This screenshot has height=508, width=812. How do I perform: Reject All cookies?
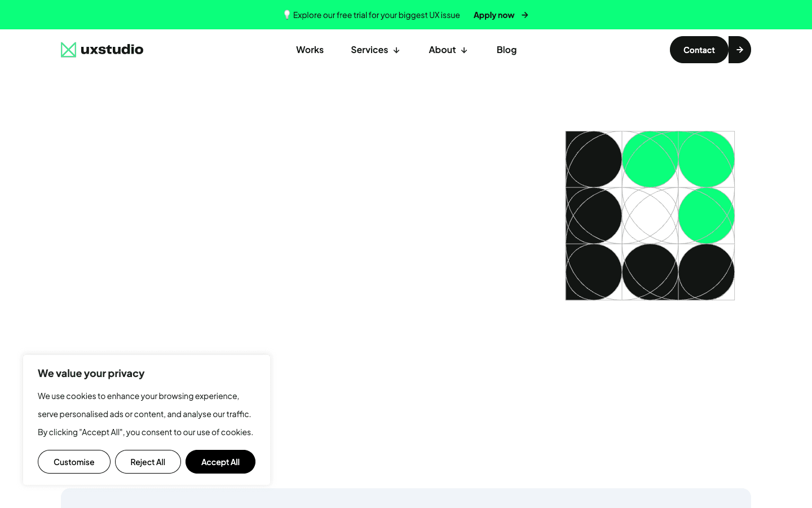tap(148, 462)
